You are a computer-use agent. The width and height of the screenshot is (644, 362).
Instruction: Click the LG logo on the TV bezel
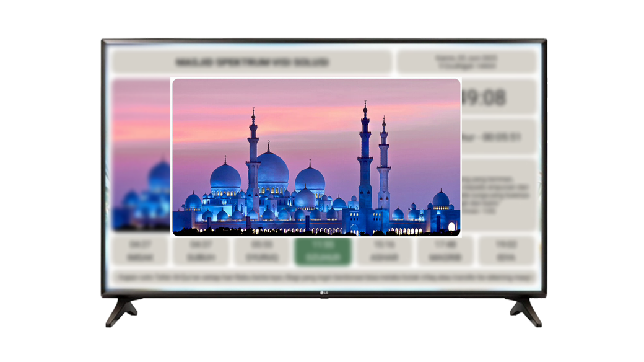(323, 293)
